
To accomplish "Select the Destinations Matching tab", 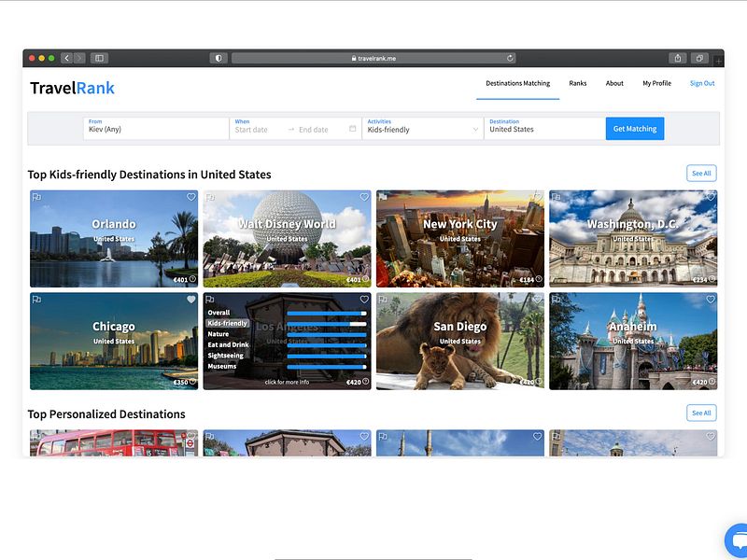I will [518, 83].
